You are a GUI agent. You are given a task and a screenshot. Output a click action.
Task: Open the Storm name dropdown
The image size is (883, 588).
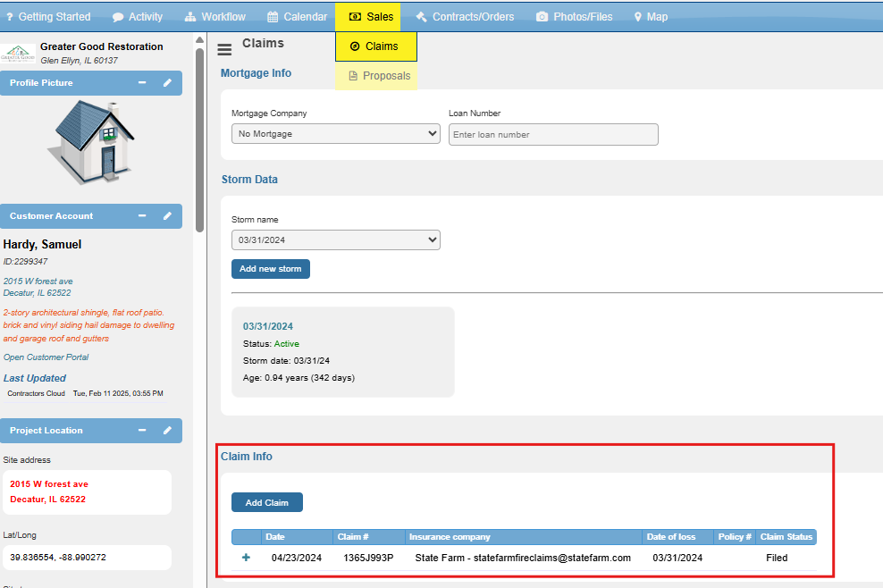[336, 239]
